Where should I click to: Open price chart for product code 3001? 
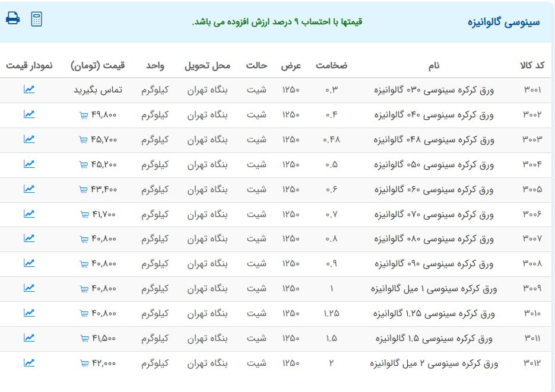tap(29, 90)
